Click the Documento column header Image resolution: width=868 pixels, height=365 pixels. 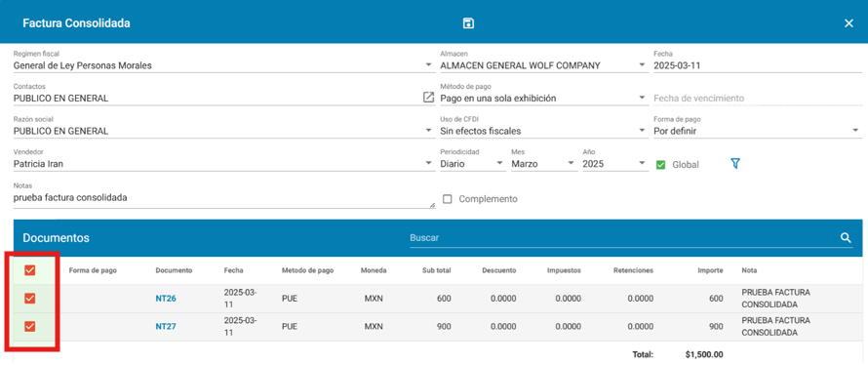(x=174, y=271)
